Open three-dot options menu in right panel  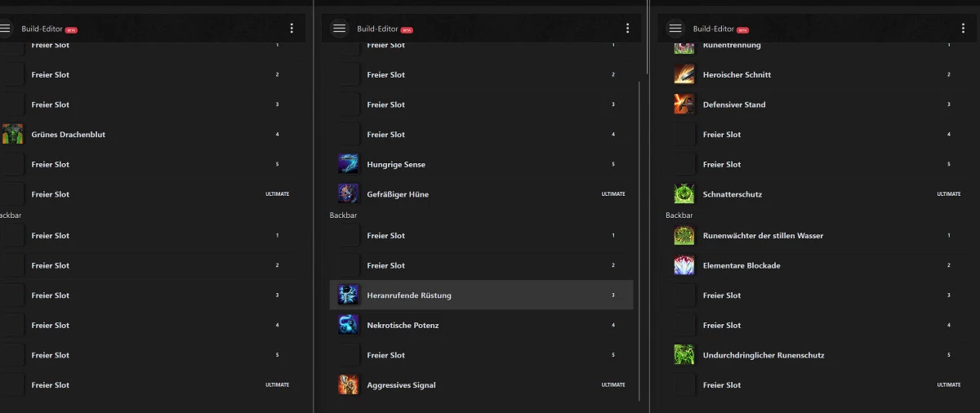tap(964, 29)
